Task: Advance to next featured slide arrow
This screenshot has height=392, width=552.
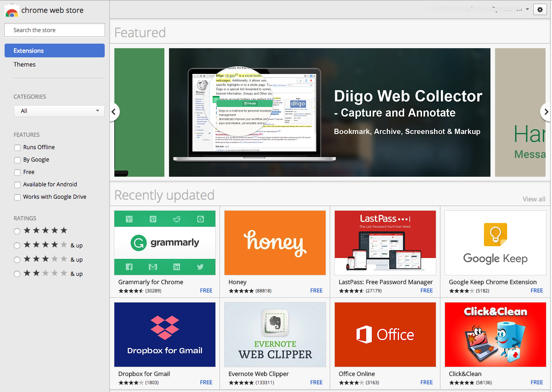Action: [546, 112]
